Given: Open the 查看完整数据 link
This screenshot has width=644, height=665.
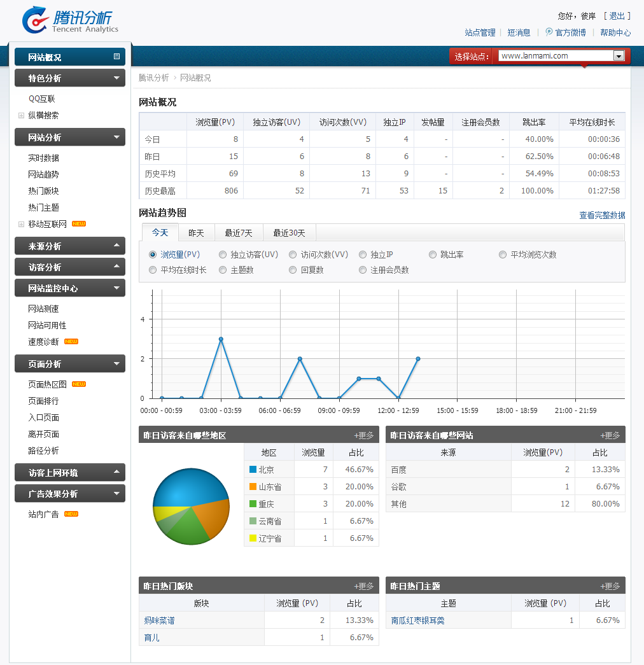Looking at the screenshot, I should pyautogui.click(x=601, y=216).
